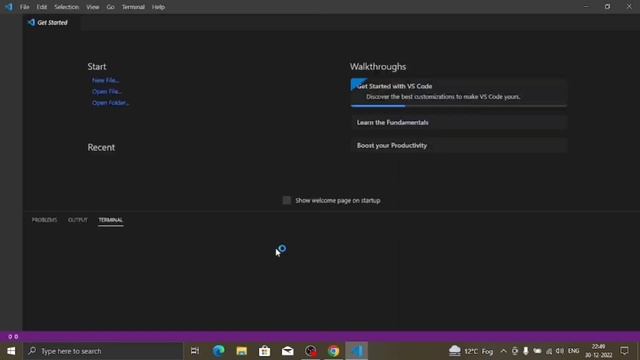Click the round dark app icon beside Mail in taskbar
This screenshot has height=360, width=640.
(x=311, y=351)
